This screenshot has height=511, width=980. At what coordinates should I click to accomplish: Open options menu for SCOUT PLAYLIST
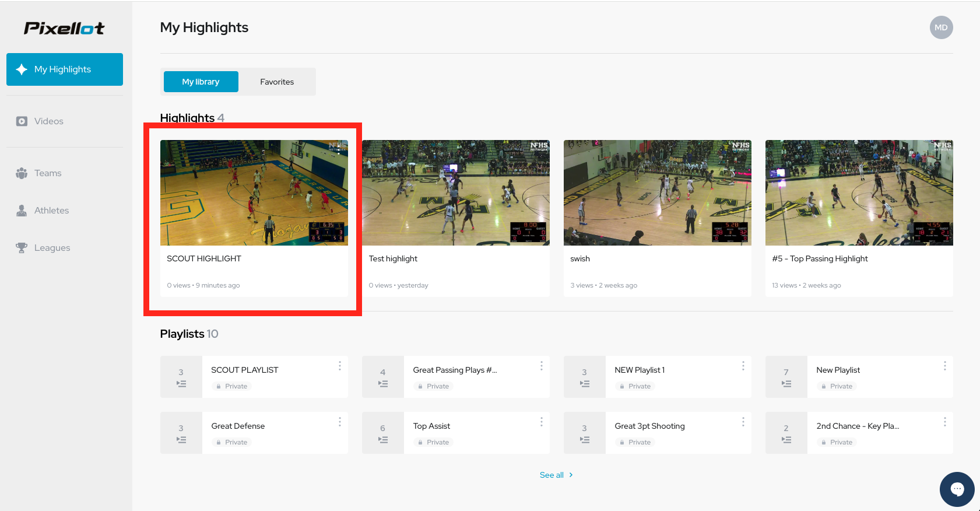click(x=339, y=366)
